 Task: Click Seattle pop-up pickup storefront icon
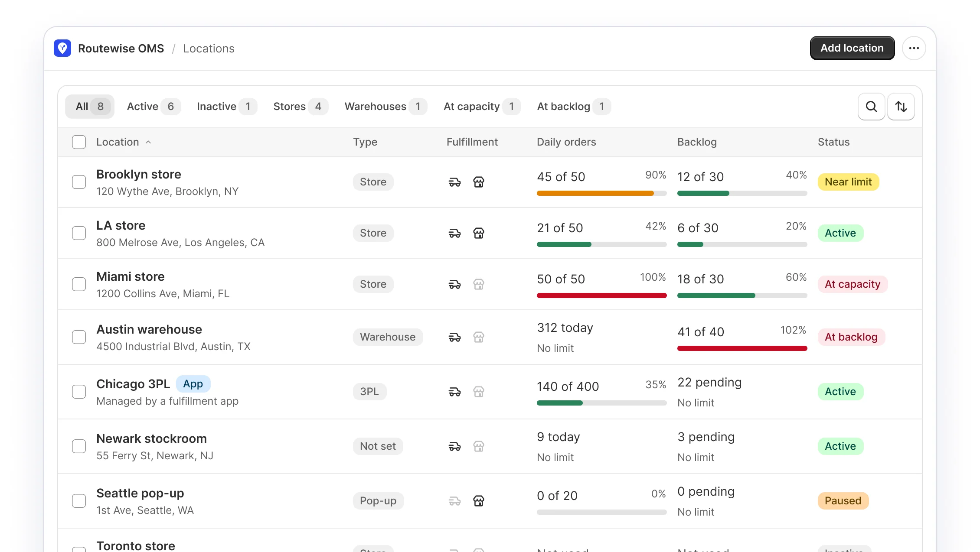tap(479, 501)
